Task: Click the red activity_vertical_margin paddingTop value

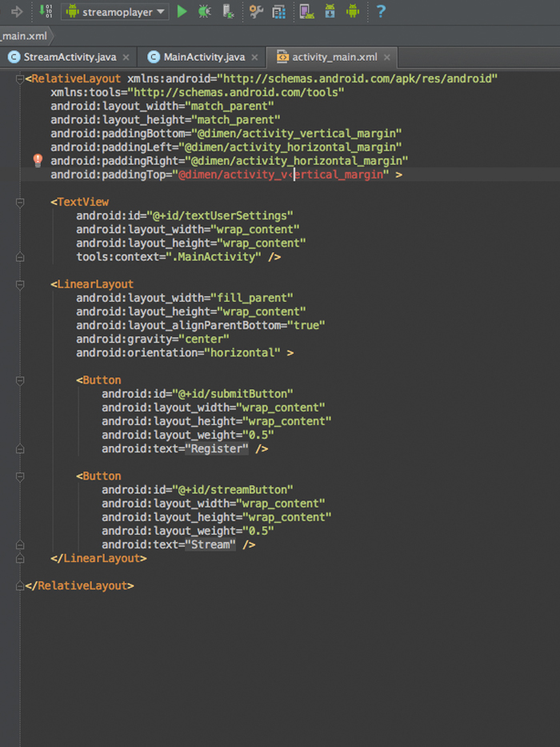Action: click(280, 175)
